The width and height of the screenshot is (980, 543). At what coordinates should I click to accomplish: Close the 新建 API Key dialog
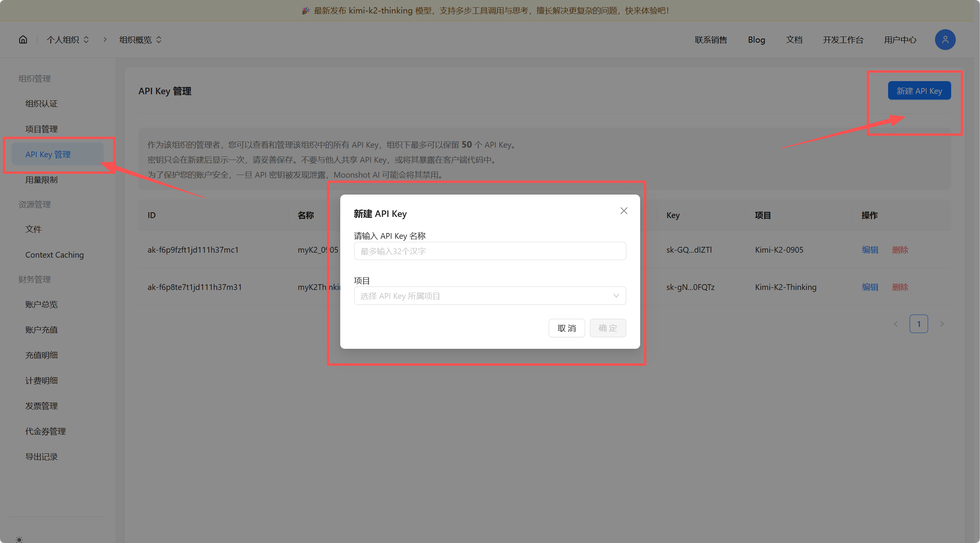click(623, 211)
